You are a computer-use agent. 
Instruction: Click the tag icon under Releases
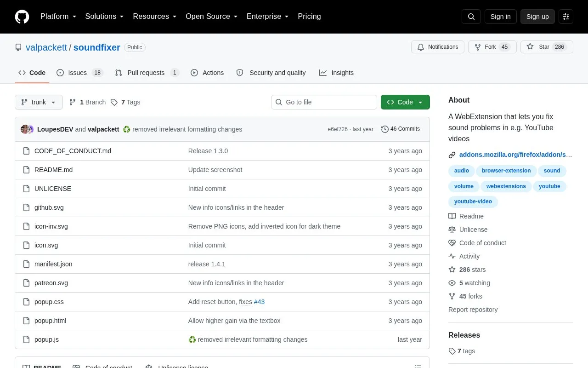[452, 351]
